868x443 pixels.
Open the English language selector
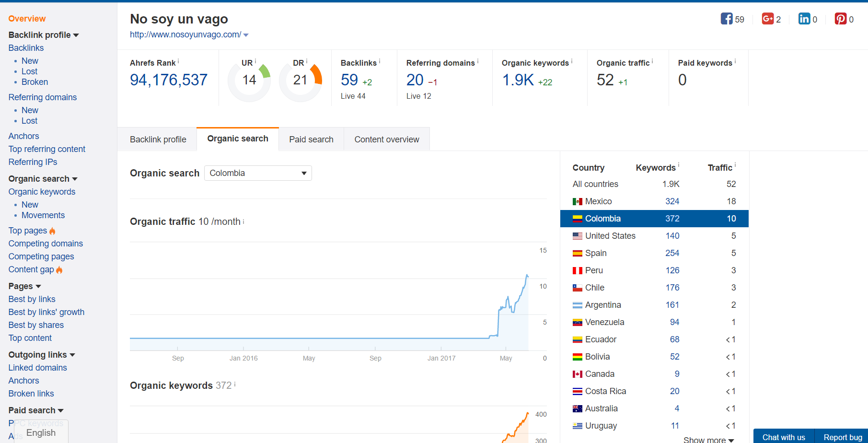(x=41, y=432)
